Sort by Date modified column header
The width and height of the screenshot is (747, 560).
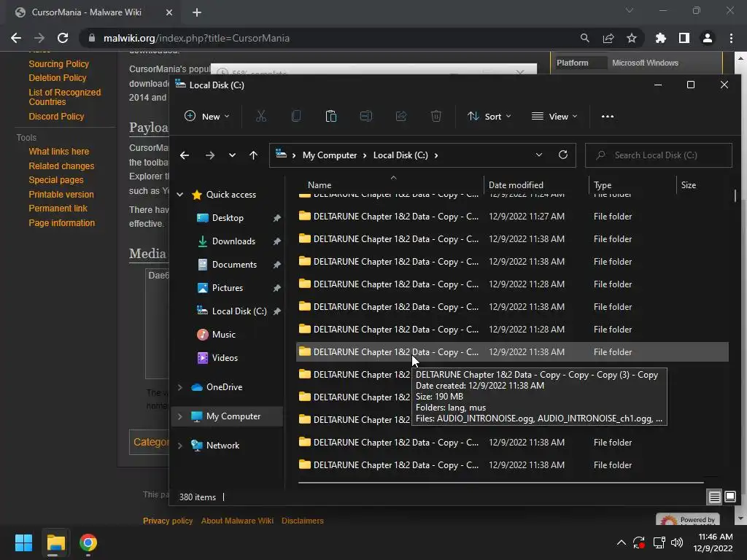[516, 185]
